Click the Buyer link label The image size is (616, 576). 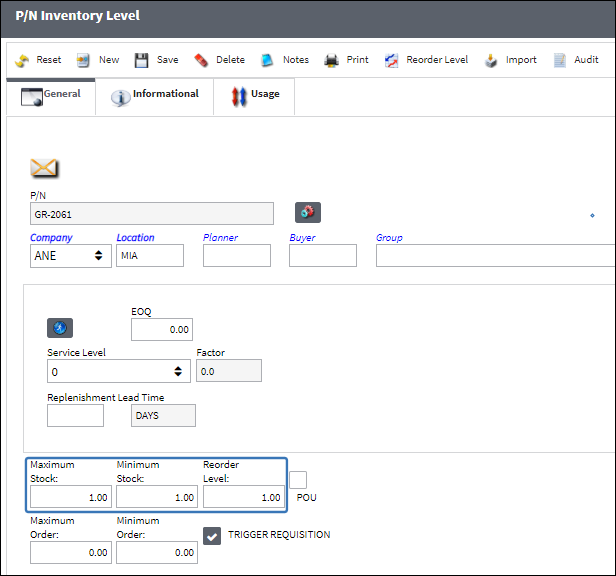302,238
